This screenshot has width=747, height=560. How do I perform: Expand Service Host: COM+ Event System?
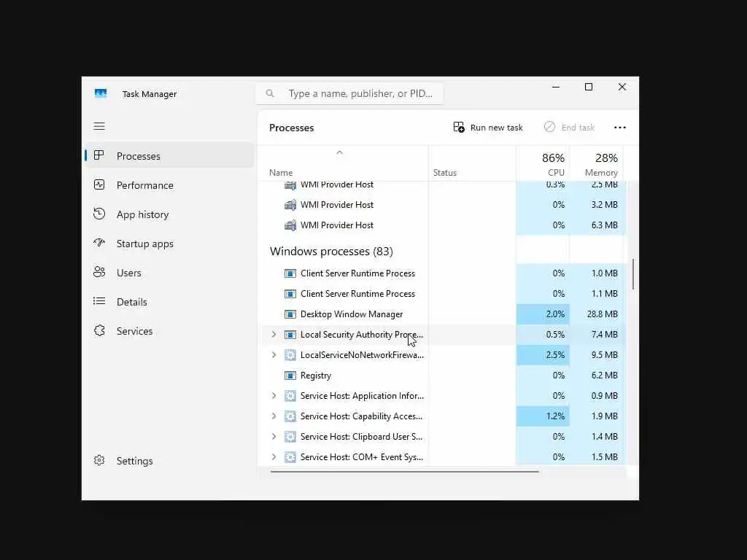coord(274,456)
